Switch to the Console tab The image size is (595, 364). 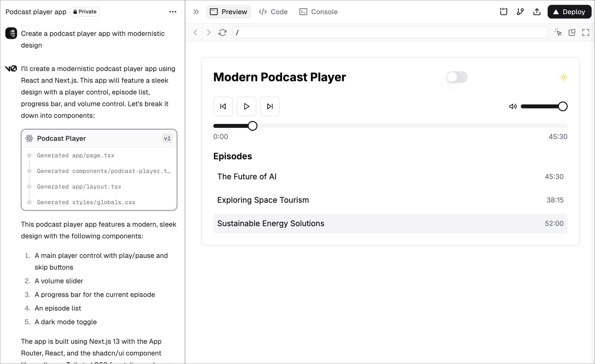pos(318,12)
